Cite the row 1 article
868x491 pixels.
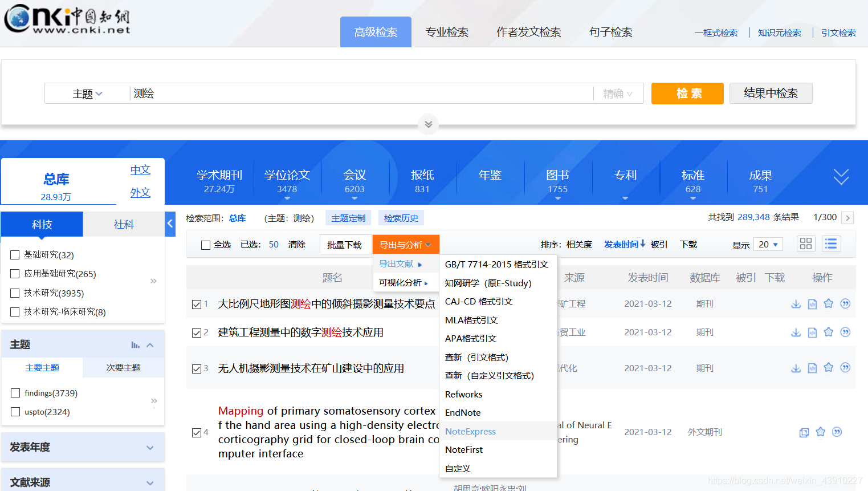point(845,303)
